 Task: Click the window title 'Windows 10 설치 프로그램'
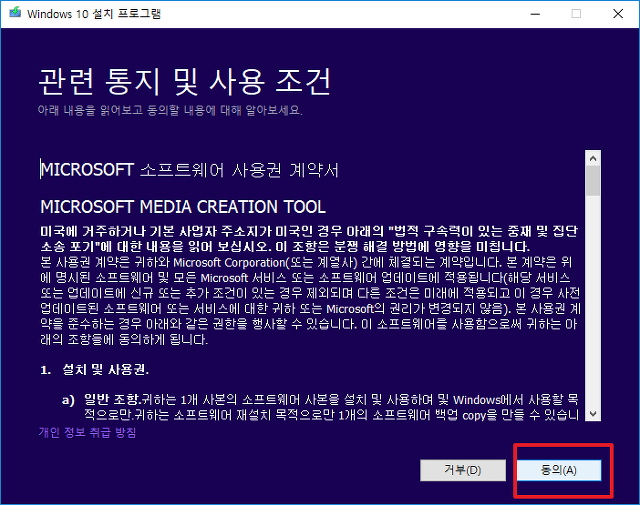(x=94, y=14)
